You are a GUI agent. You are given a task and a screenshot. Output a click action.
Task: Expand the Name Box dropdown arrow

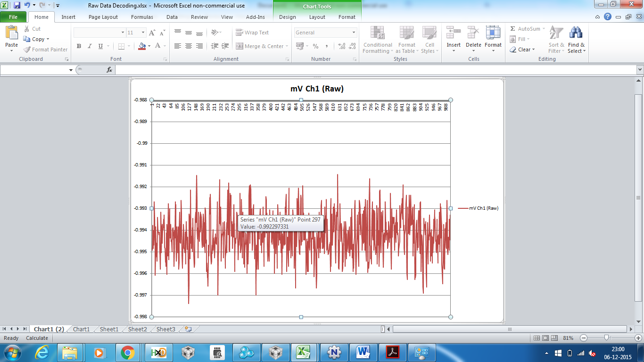pyautogui.click(x=71, y=70)
